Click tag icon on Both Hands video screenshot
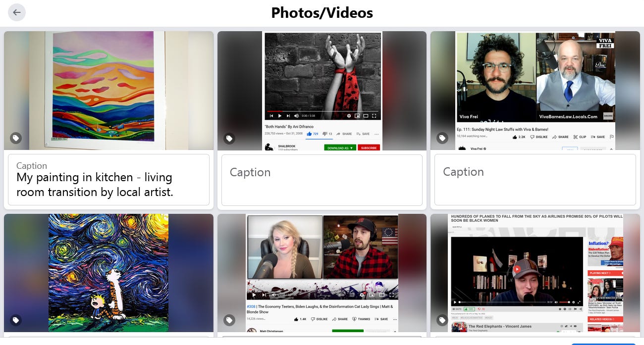The width and height of the screenshot is (644, 345). point(229,138)
